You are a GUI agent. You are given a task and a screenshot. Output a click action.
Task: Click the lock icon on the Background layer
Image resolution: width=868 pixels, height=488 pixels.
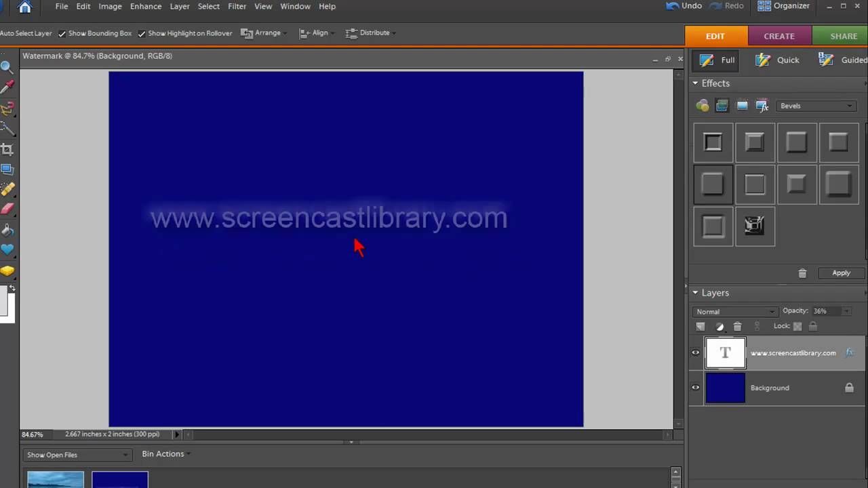(x=849, y=388)
